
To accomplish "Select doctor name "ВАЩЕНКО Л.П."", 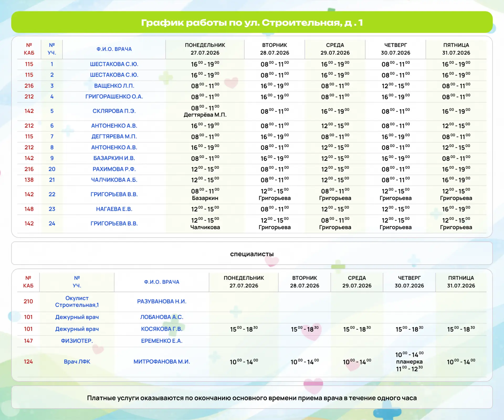I will point(114,86).
